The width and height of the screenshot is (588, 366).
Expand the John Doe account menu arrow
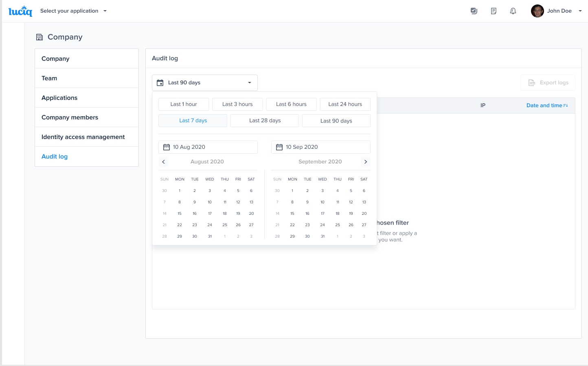coord(580,11)
